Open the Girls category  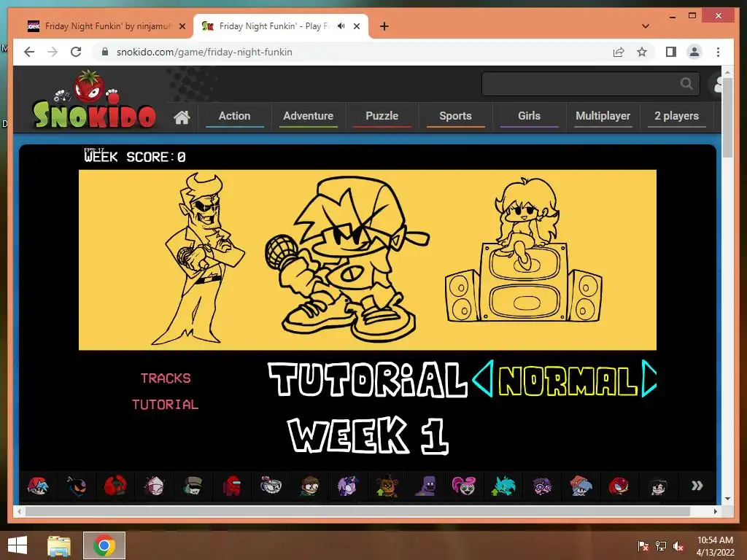point(530,116)
